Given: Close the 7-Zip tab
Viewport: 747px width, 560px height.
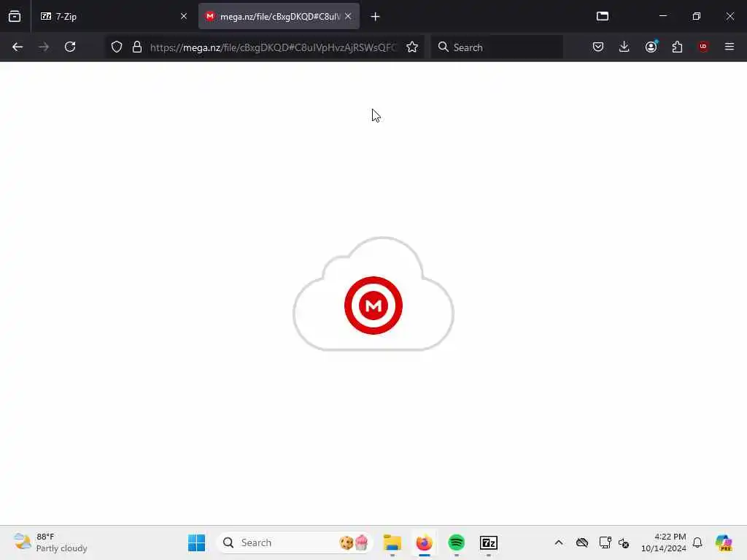Looking at the screenshot, I should (x=183, y=16).
